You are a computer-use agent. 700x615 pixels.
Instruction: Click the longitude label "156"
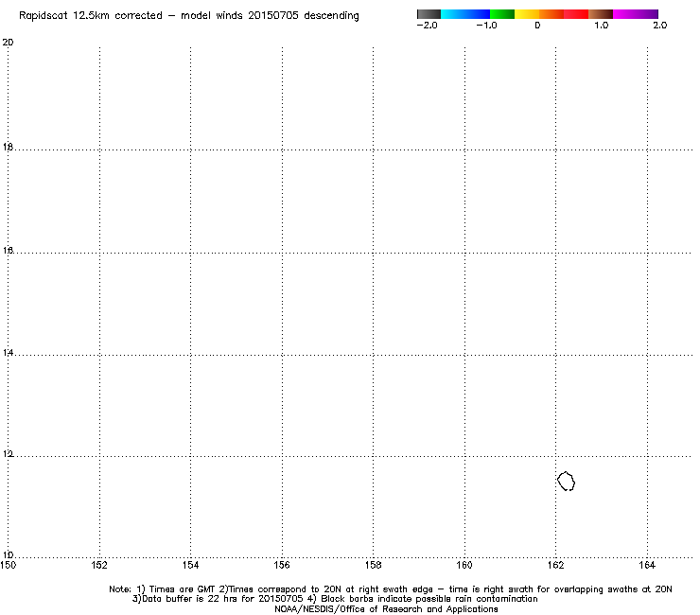(282, 565)
